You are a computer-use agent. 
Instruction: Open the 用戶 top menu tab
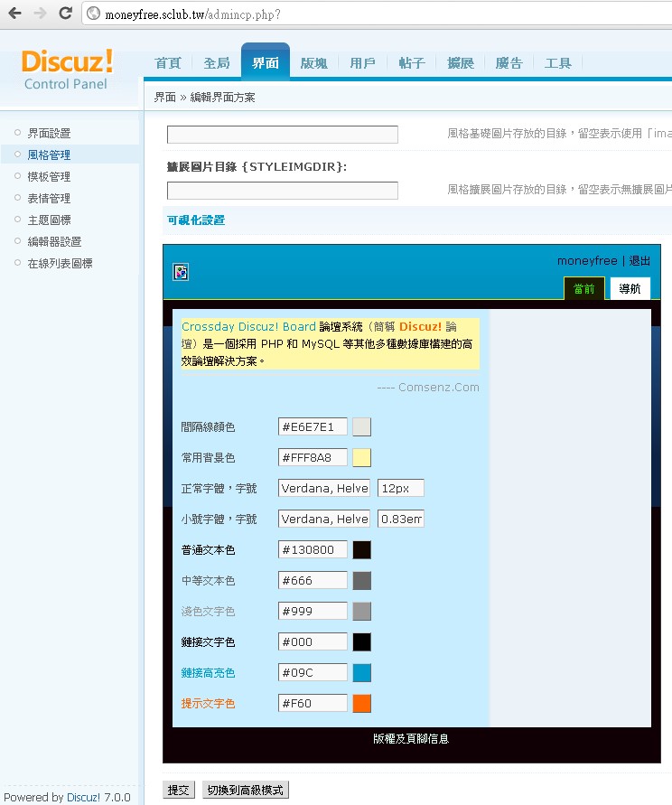click(x=362, y=63)
